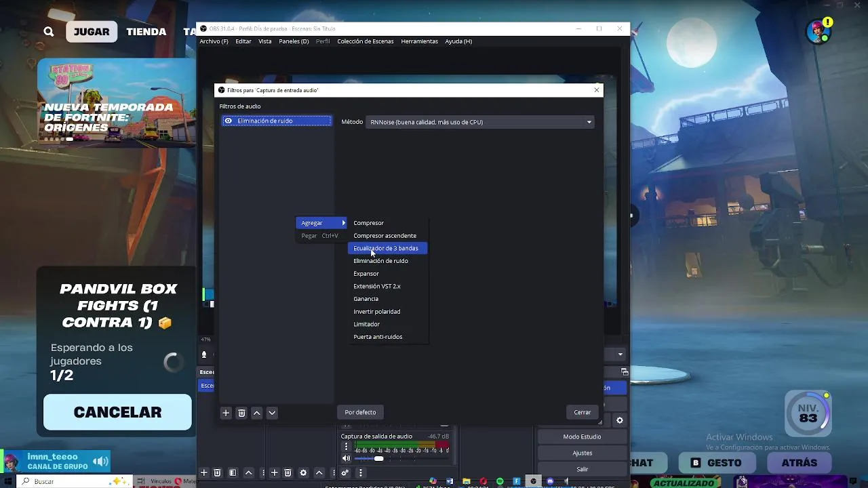Open the gear settings icon above Modo Estudio

(619, 421)
